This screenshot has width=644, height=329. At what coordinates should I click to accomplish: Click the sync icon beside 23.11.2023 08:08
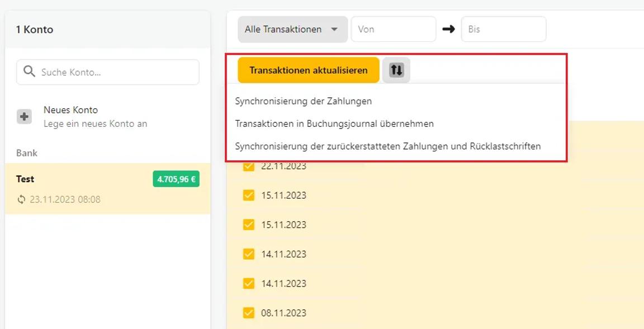tap(21, 200)
